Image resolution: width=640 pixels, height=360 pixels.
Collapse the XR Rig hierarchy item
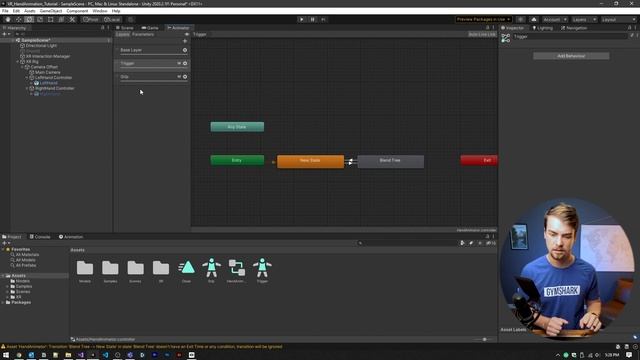18,62
